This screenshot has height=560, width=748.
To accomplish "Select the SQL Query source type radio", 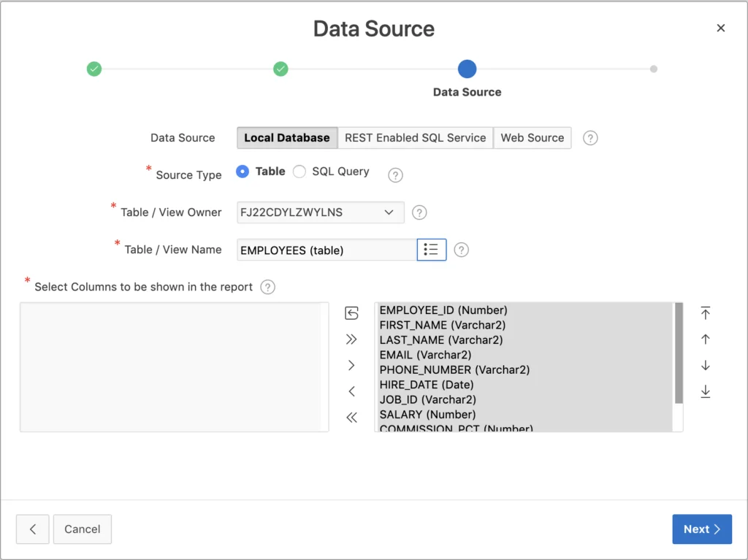I will pyautogui.click(x=299, y=172).
